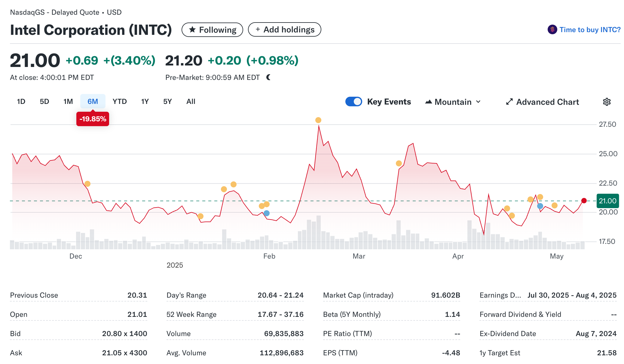The width and height of the screenshot is (624, 364).
Task: Click the purple dollar icon beside Time to buy
Action: click(552, 29)
